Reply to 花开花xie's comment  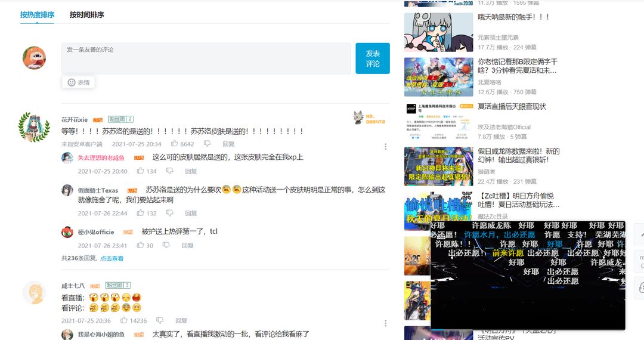[228, 144]
